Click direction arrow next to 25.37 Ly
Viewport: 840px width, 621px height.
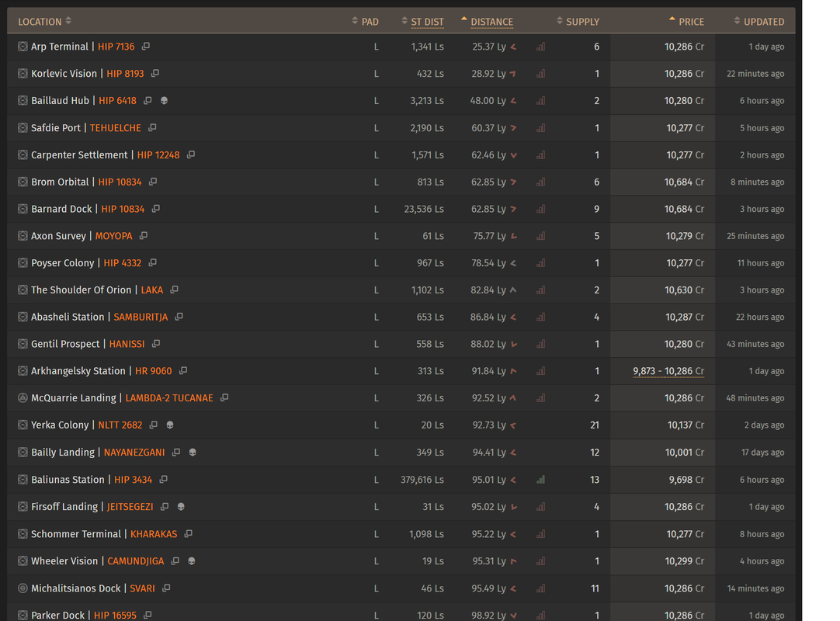[514, 47]
